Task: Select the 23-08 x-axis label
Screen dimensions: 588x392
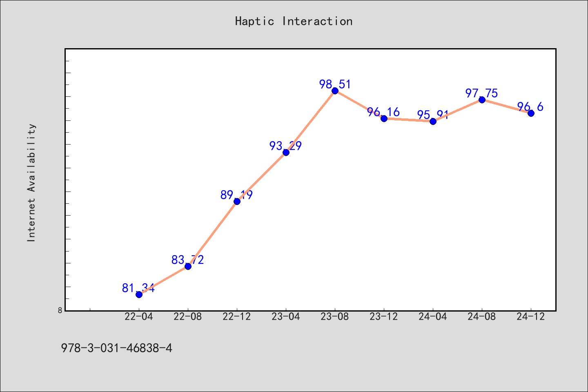Action: tap(335, 317)
